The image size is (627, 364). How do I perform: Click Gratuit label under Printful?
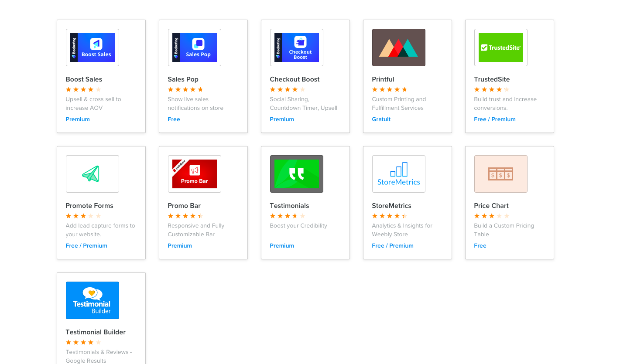point(381,119)
